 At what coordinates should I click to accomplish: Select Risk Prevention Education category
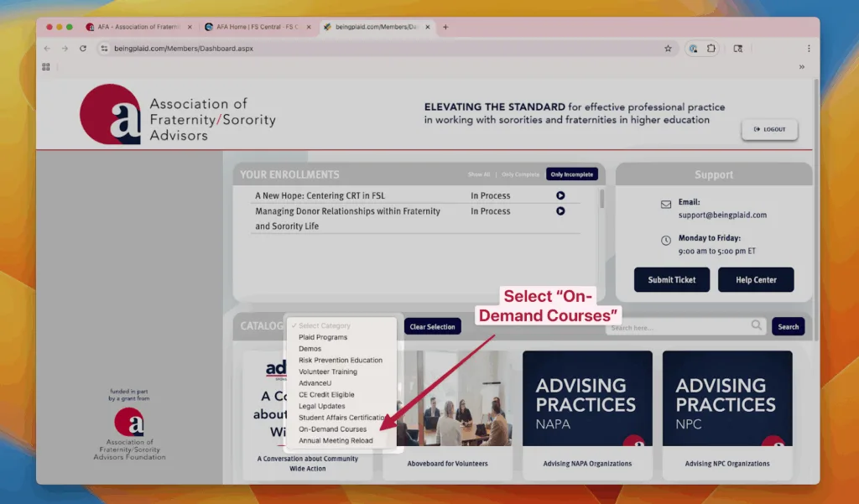pos(341,360)
